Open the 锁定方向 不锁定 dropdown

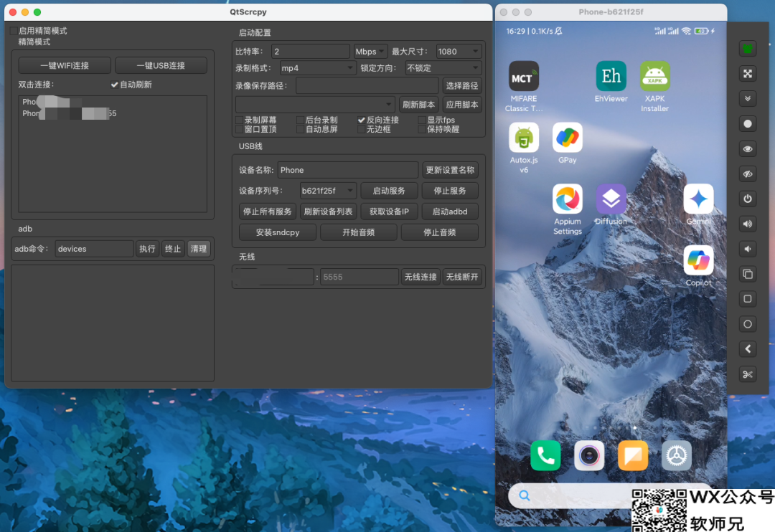point(443,68)
